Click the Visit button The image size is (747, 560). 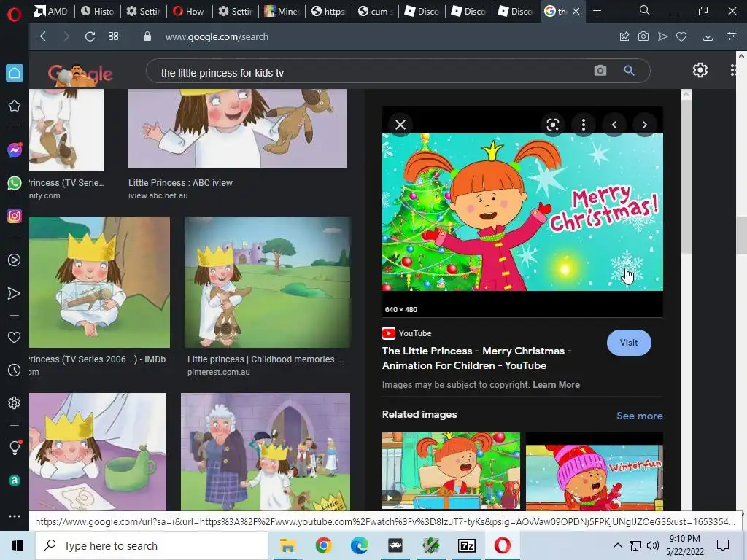click(629, 343)
